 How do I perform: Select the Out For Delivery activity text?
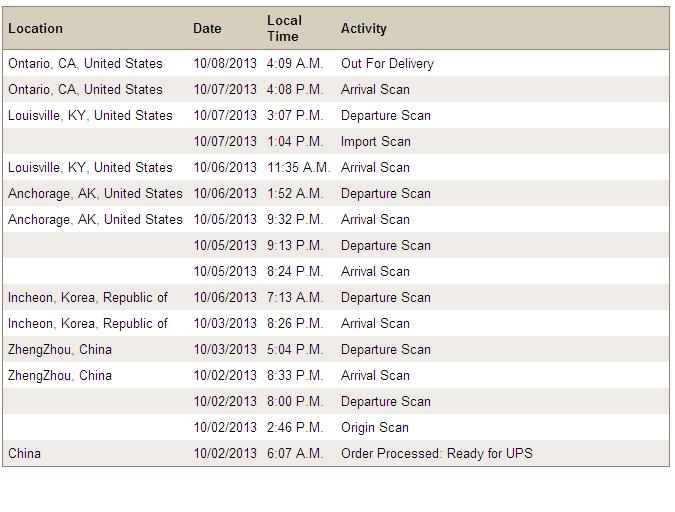387,64
